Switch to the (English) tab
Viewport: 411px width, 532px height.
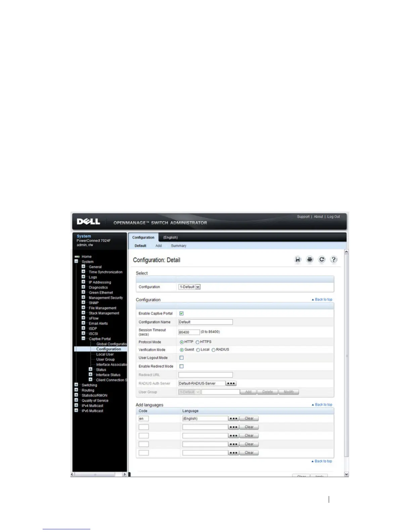(x=171, y=237)
